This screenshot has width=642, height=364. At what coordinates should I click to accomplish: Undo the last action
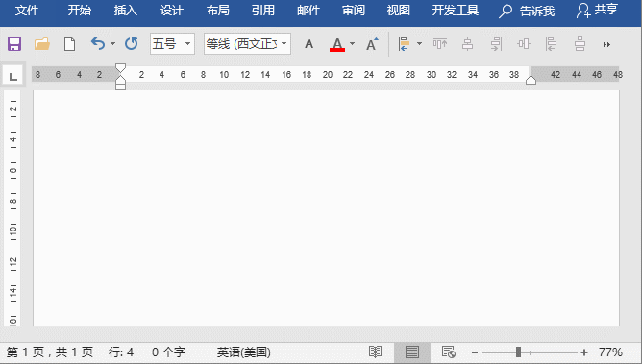(98, 43)
